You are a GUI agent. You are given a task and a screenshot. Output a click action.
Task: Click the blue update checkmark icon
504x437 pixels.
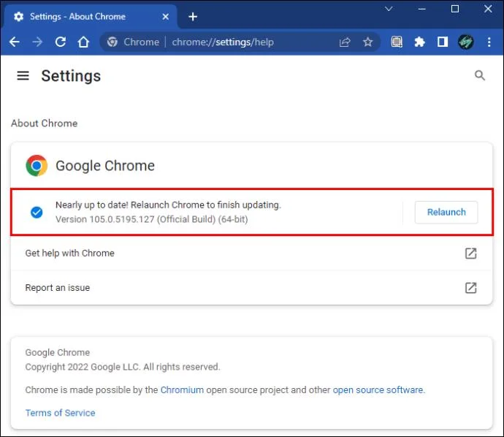pyautogui.click(x=37, y=212)
